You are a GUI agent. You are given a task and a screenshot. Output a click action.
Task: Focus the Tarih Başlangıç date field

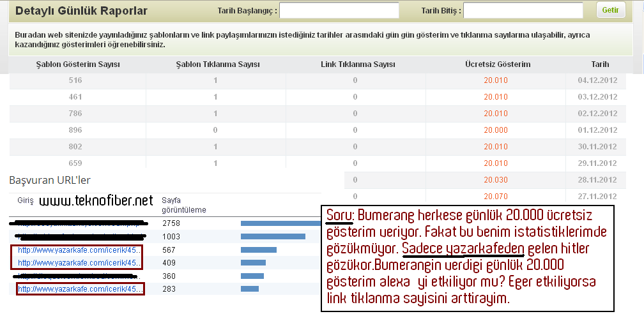click(x=339, y=11)
